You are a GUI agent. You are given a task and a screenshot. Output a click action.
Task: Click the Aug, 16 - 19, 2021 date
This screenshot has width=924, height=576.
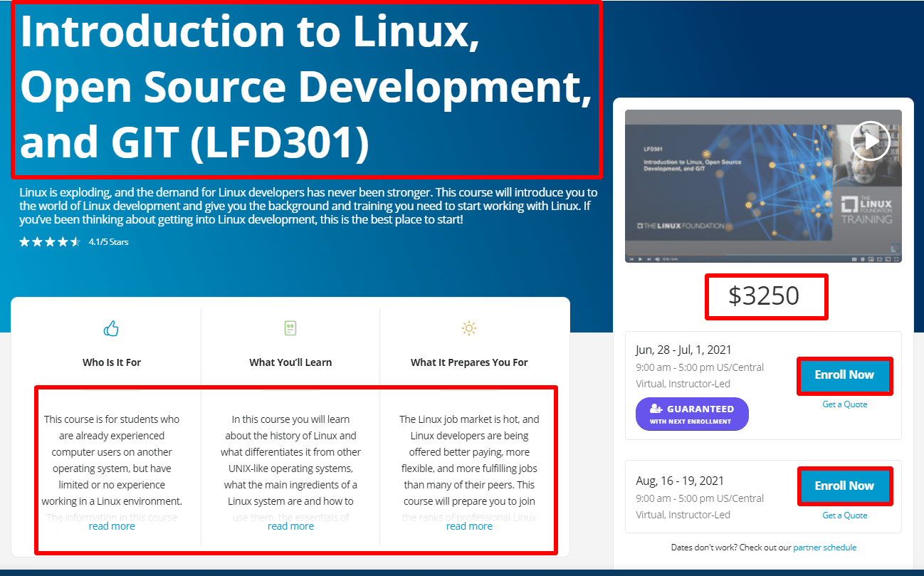tap(678, 480)
